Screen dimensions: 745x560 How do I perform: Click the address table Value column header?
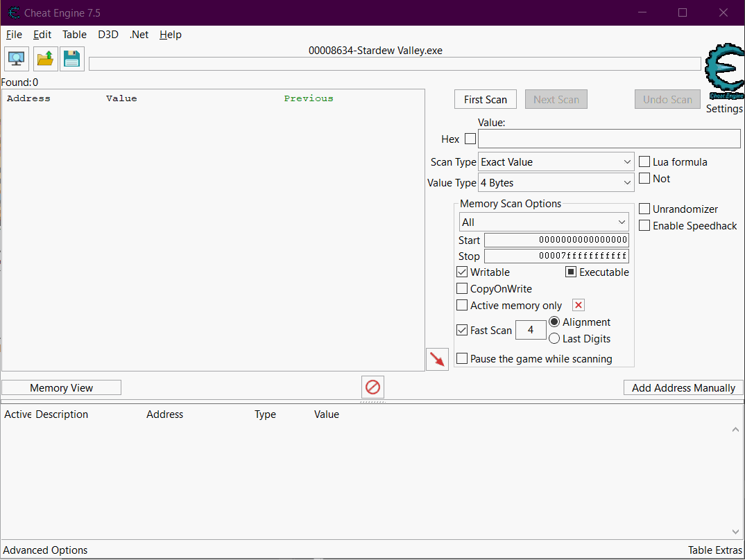[x=327, y=414]
